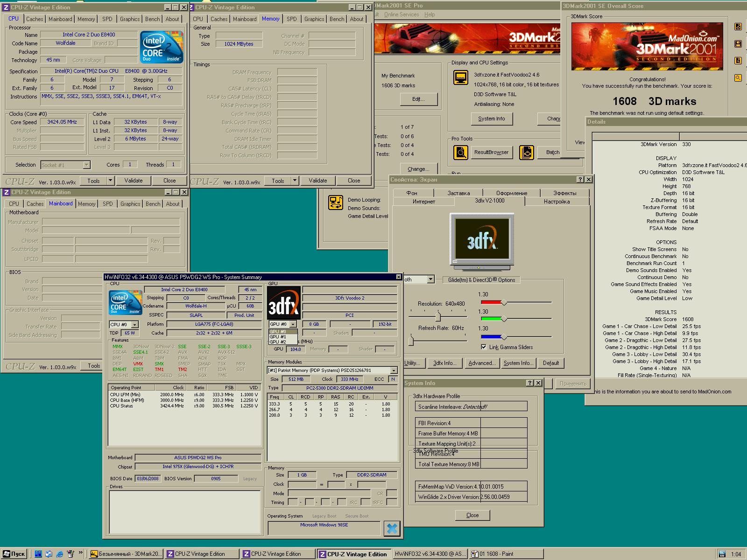Click the Outlook Express quick launch icon
Screen dimensions: 747x560
49,554
